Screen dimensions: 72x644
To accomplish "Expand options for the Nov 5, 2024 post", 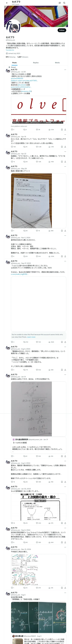I will click(x=65, y=235).
